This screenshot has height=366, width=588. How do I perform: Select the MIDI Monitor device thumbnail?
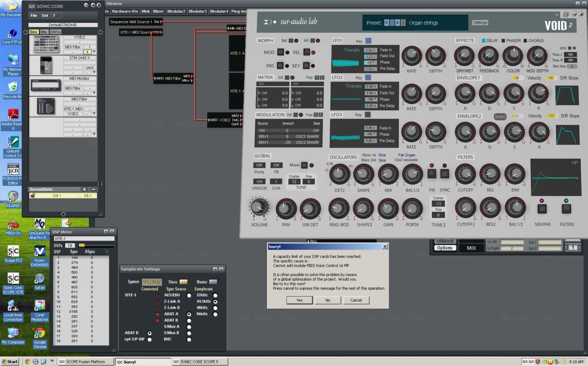[46, 86]
